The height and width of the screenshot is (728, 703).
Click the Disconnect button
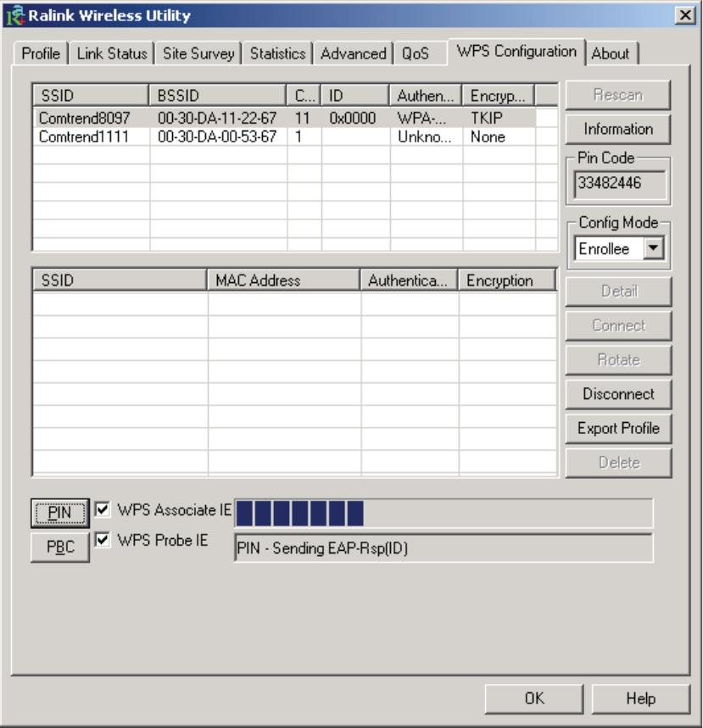[618, 394]
